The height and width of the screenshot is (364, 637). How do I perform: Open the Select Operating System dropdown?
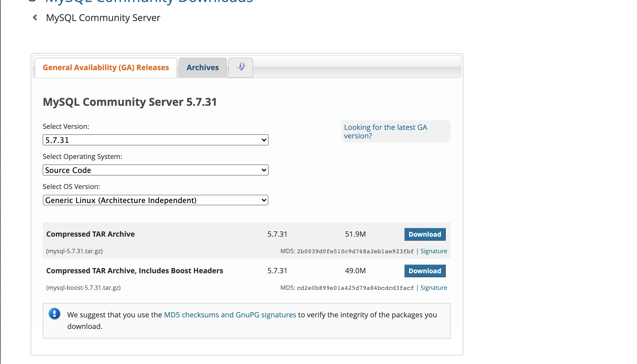(155, 170)
